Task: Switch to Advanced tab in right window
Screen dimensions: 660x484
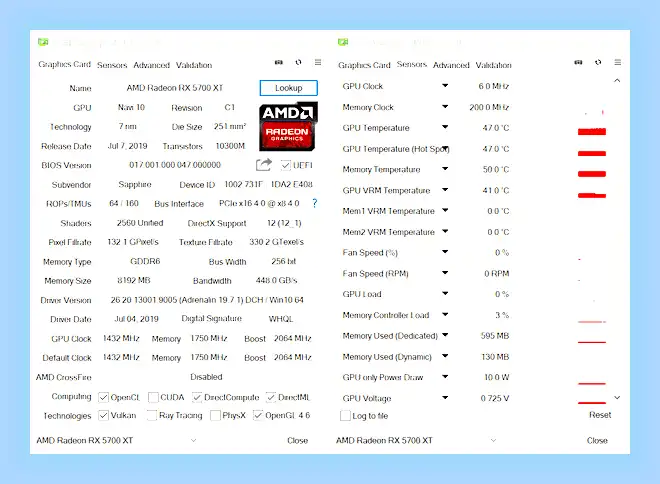Action: click(x=451, y=65)
